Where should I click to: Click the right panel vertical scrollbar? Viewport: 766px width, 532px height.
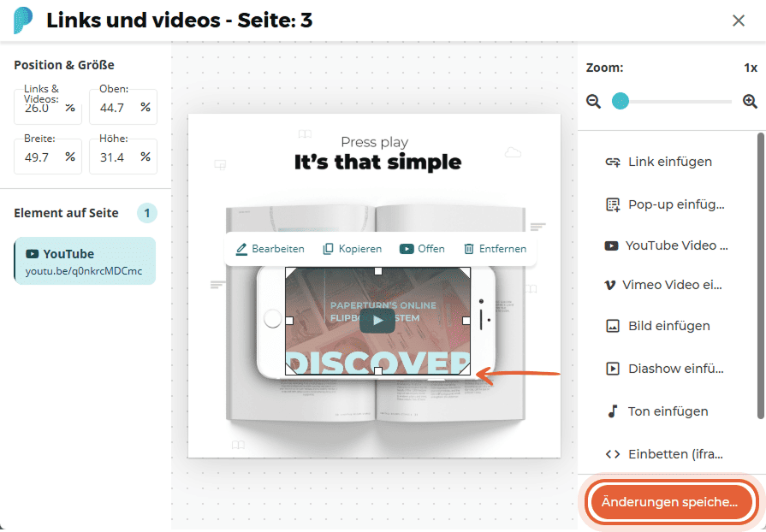tap(761, 275)
